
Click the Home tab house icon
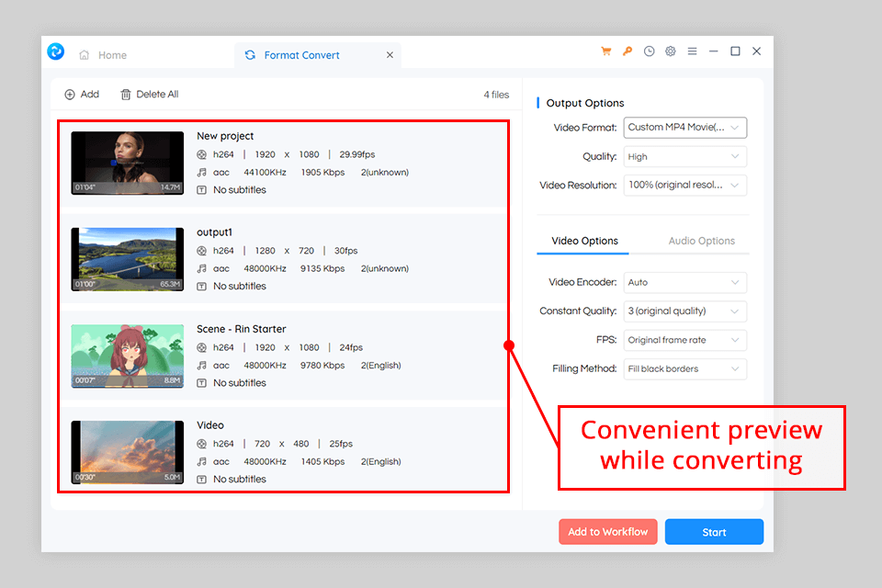(85, 55)
